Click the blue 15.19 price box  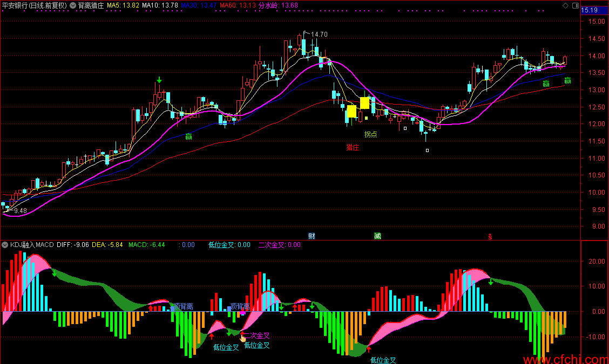coord(590,10)
